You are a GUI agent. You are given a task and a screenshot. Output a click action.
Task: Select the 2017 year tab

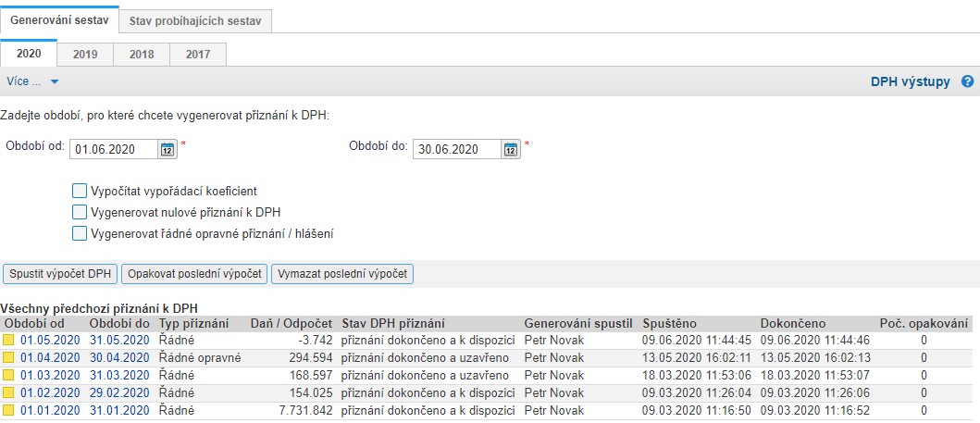click(x=197, y=55)
